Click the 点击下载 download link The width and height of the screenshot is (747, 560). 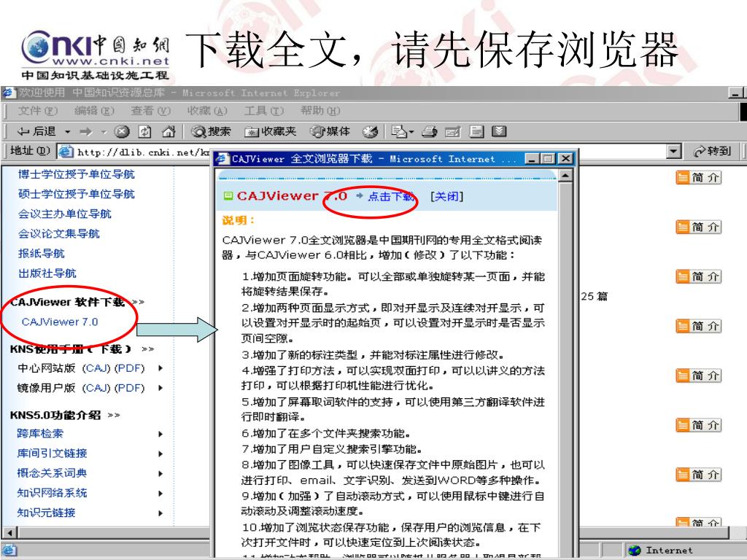(391, 196)
